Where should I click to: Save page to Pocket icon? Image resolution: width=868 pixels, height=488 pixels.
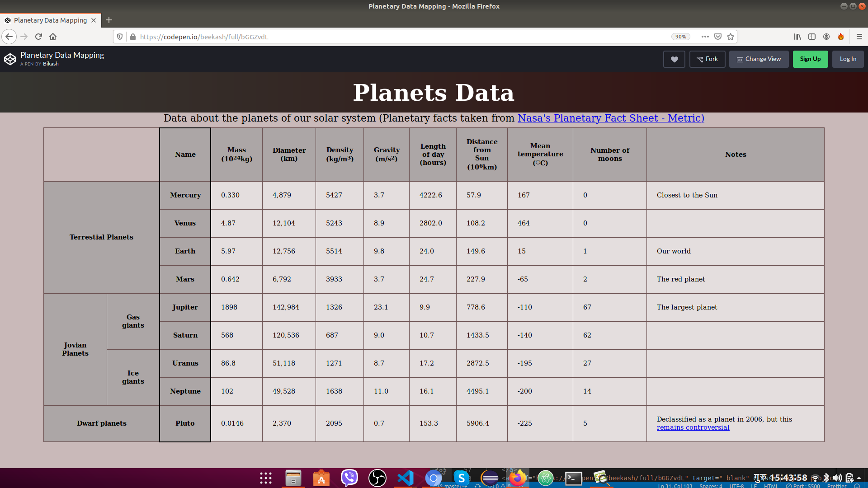pos(717,37)
